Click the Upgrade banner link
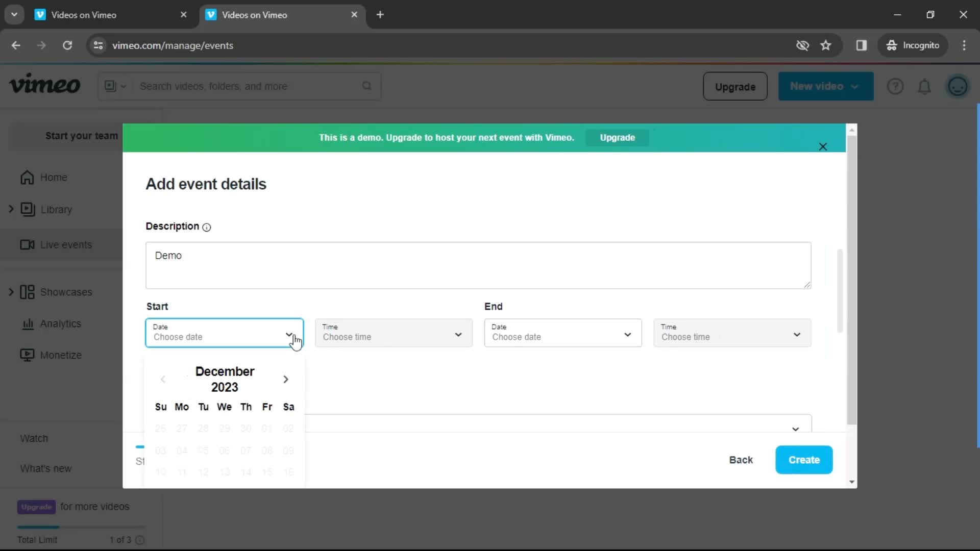The height and width of the screenshot is (551, 980). (x=617, y=137)
